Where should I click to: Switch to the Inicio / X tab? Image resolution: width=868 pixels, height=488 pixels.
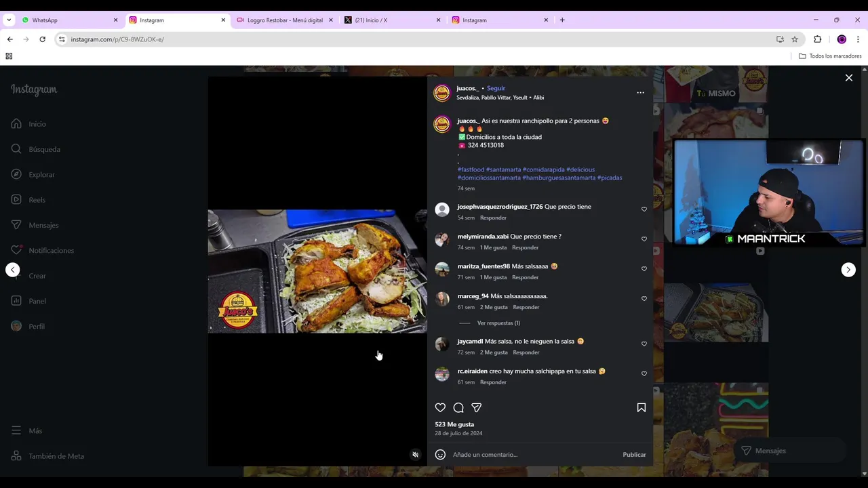click(393, 20)
